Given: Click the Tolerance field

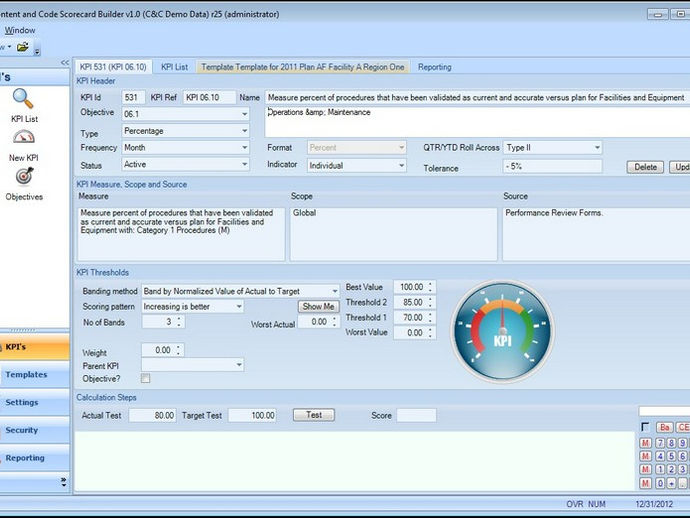Looking at the screenshot, I should (x=552, y=167).
